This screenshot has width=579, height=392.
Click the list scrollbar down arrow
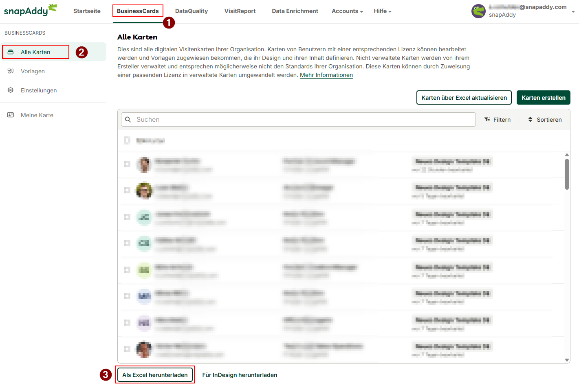click(x=567, y=360)
